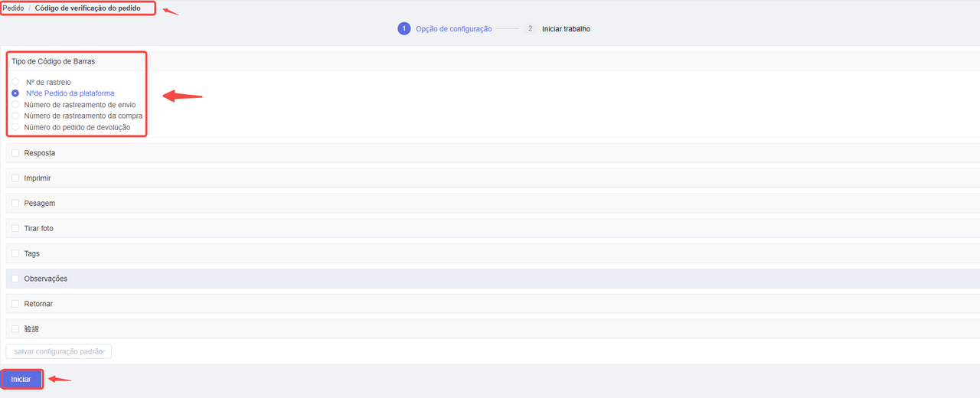This screenshot has height=398, width=980.
Task: Click the Iniciar button
Action: point(21,380)
